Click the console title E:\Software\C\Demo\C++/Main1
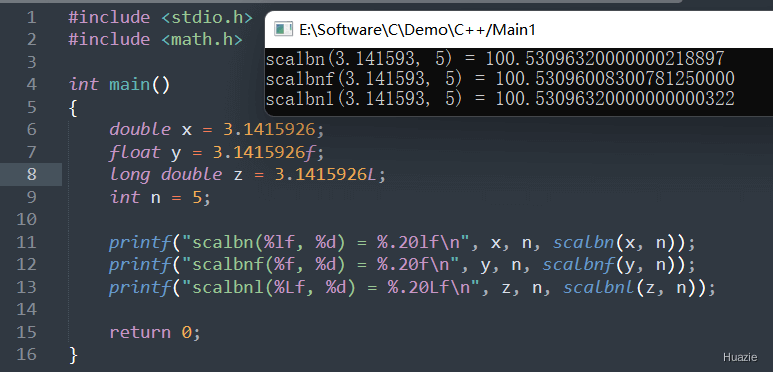 (417, 30)
